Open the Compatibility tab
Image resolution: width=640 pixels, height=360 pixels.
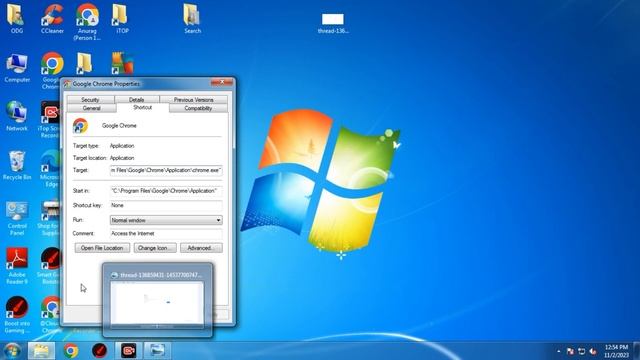pos(198,108)
